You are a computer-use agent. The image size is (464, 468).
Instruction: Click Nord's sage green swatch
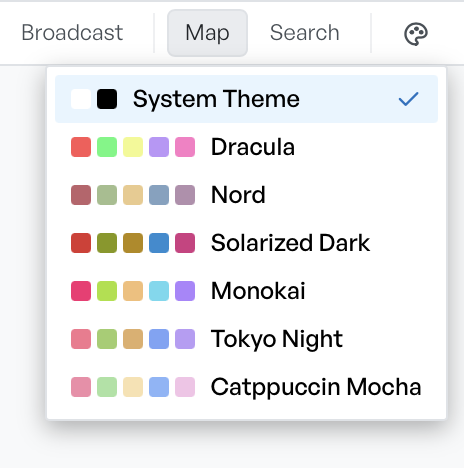pyautogui.click(x=107, y=195)
